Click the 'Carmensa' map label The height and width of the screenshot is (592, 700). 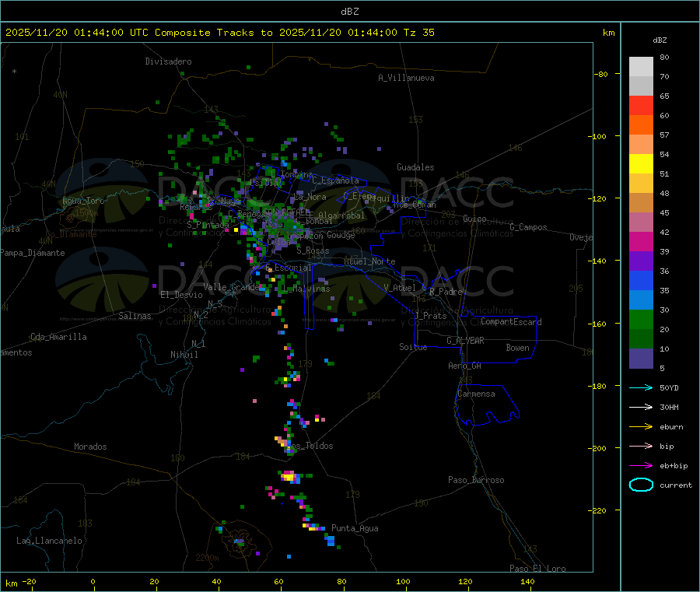[476, 394]
